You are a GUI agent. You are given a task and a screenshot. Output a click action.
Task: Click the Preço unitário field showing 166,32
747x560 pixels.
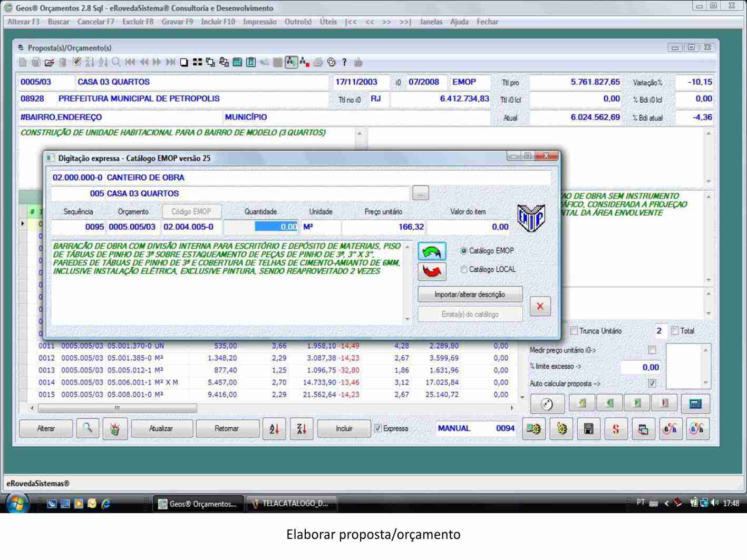tap(383, 227)
